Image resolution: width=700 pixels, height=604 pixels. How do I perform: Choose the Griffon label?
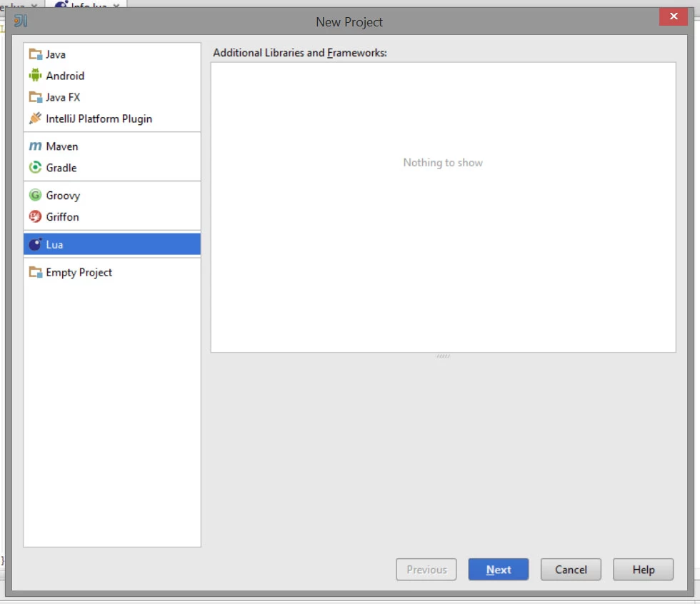[63, 217]
